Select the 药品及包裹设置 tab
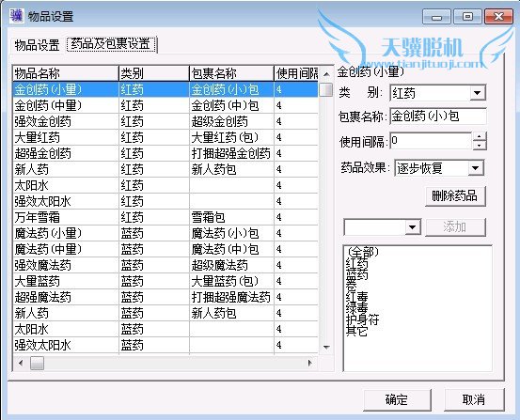The width and height of the screenshot is (520, 420). [x=111, y=44]
